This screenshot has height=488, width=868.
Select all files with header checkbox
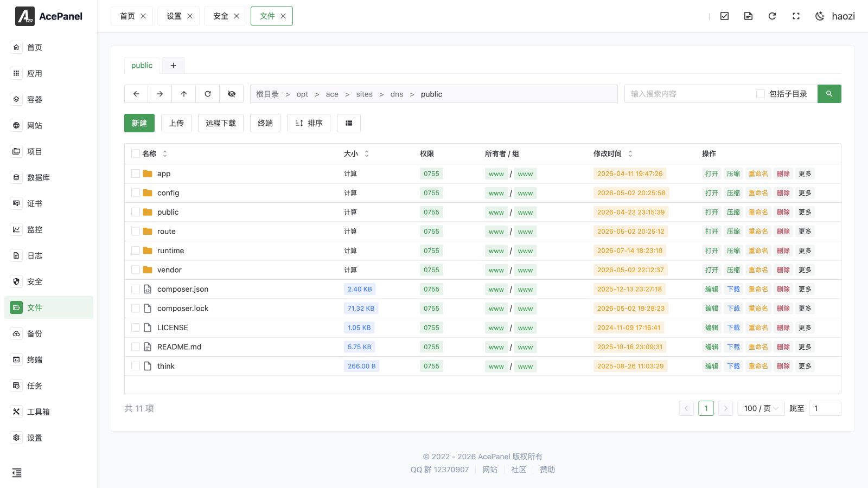click(x=136, y=153)
